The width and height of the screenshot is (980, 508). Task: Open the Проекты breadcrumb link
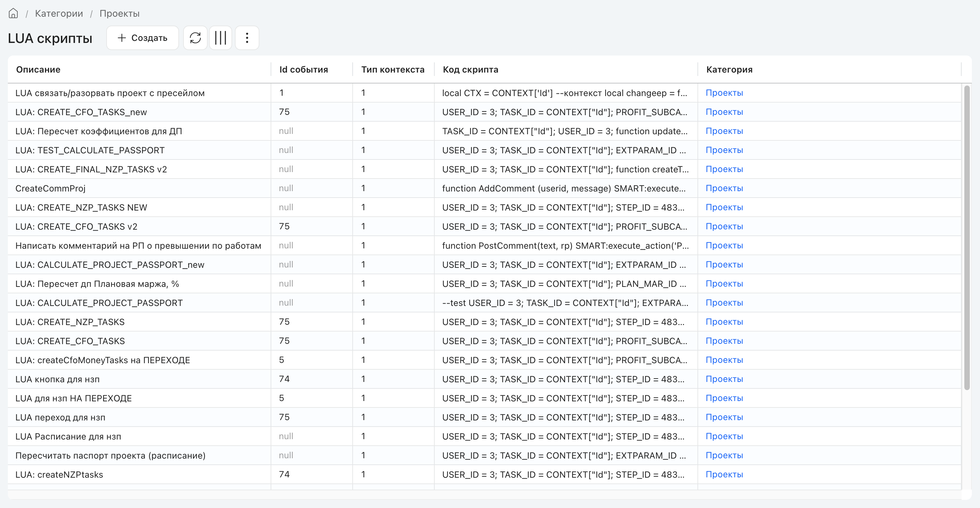(119, 13)
